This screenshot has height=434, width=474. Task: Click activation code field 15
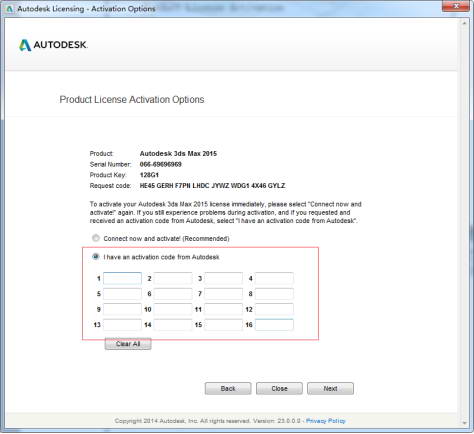click(224, 325)
